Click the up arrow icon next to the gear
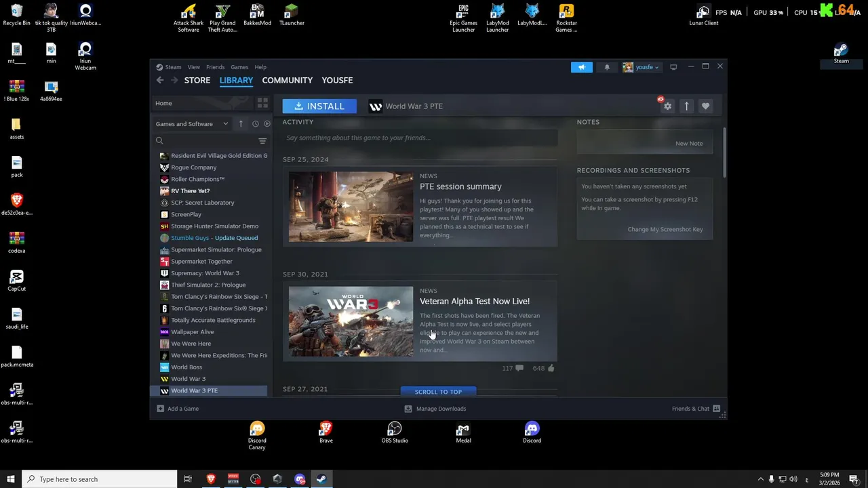The image size is (868, 488). 686,106
